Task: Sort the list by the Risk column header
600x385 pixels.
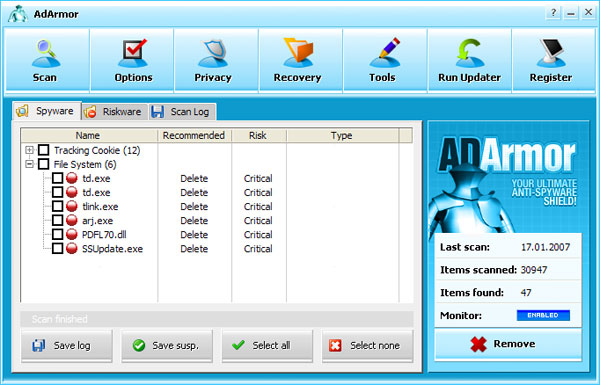Action: click(x=259, y=135)
